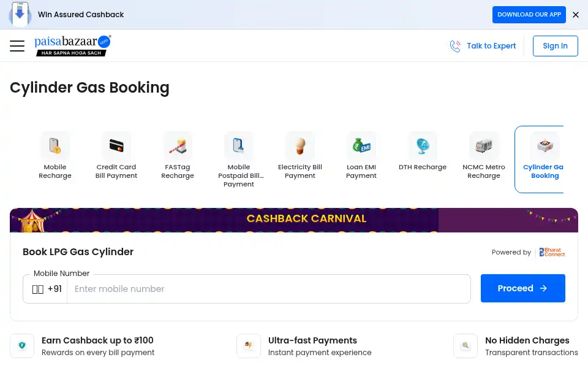
Task: Click the 'Transparent transactions' text
Action: (x=532, y=352)
